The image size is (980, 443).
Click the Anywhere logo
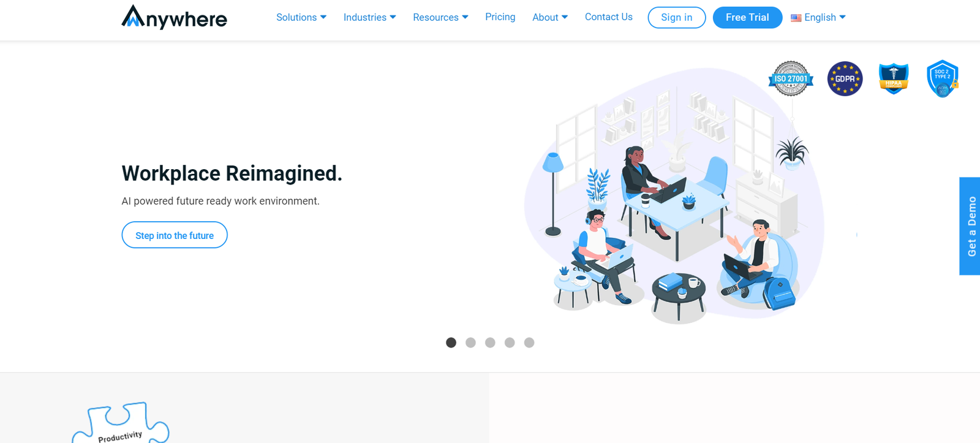[x=174, y=17]
